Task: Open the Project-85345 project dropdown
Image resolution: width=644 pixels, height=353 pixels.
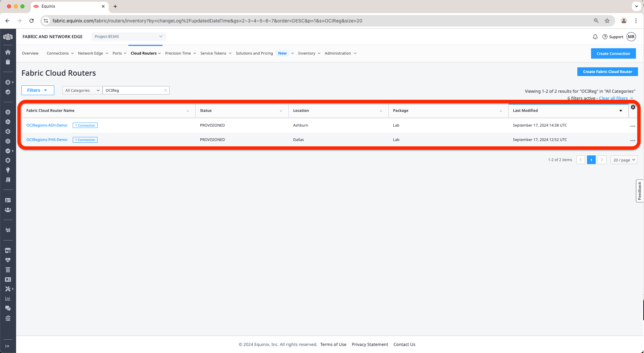Action: [128, 37]
